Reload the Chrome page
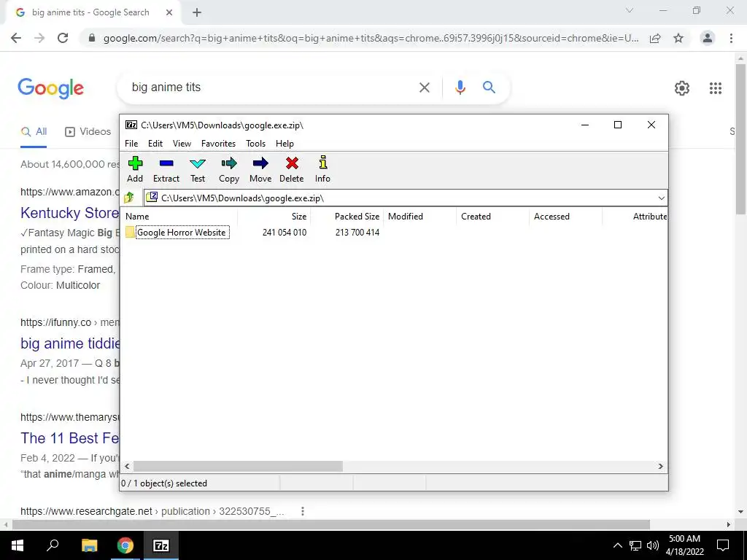 pos(63,38)
